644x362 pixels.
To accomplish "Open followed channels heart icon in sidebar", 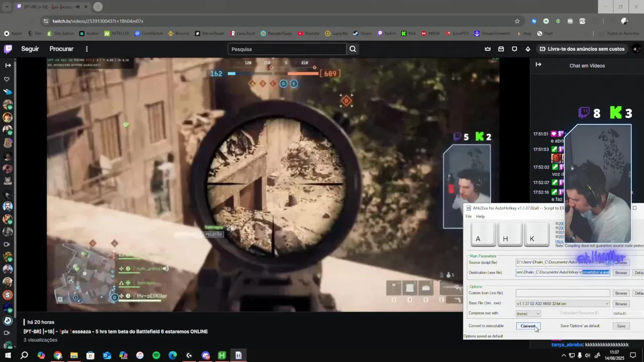I will [7, 79].
